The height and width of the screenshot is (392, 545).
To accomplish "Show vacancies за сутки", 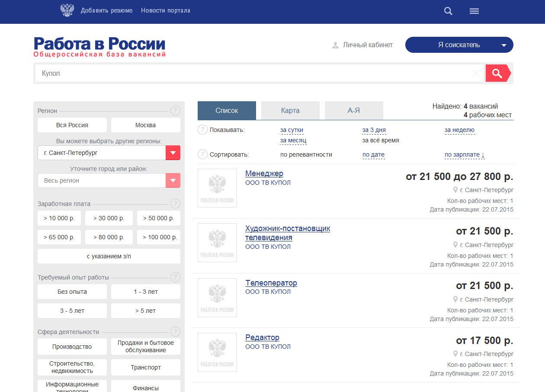I will (x=292, y=130).
